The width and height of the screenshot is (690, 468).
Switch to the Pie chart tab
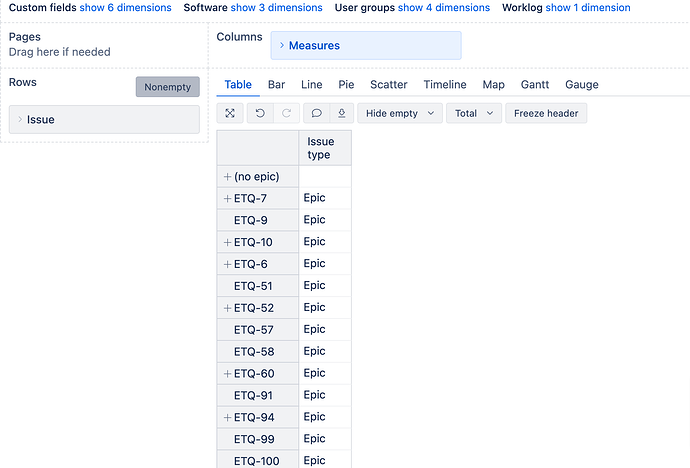[x=346, y=85]
